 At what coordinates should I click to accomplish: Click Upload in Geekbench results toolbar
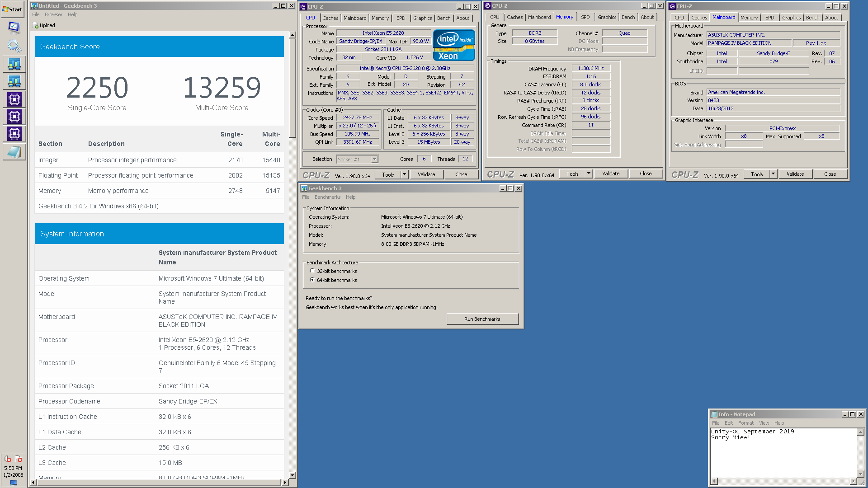(44, 25)
